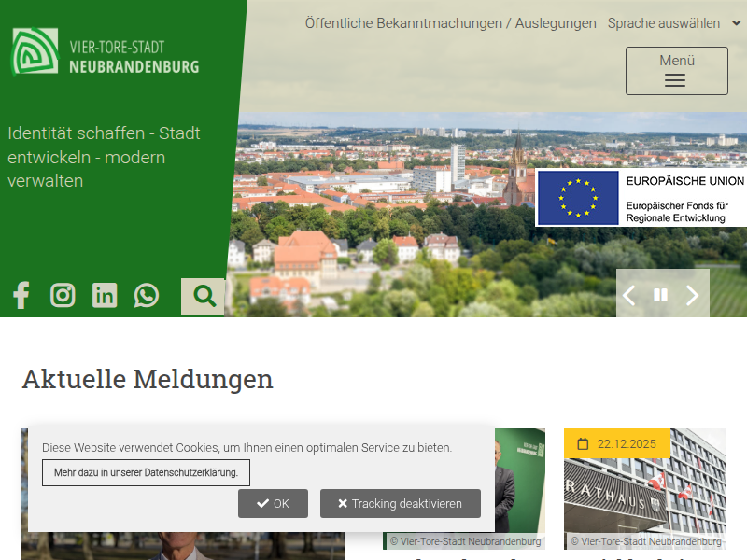Open 'Öffentliche Bekanntmachungen / Auslegungen'
Viewport: 747px width, 560px height.
(x=451, y=23)
